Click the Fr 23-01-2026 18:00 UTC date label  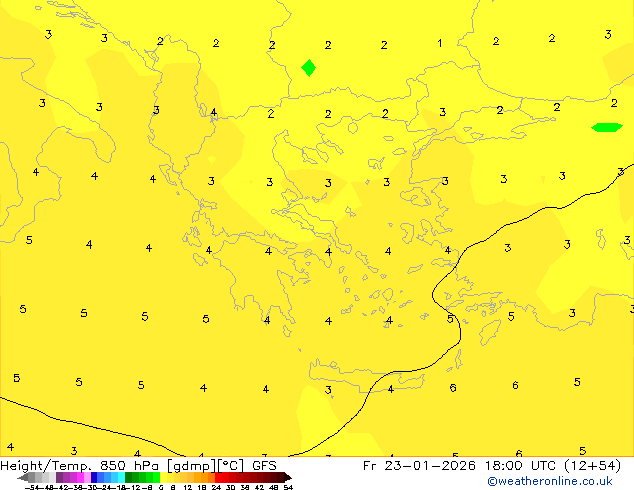pos(460,466)
